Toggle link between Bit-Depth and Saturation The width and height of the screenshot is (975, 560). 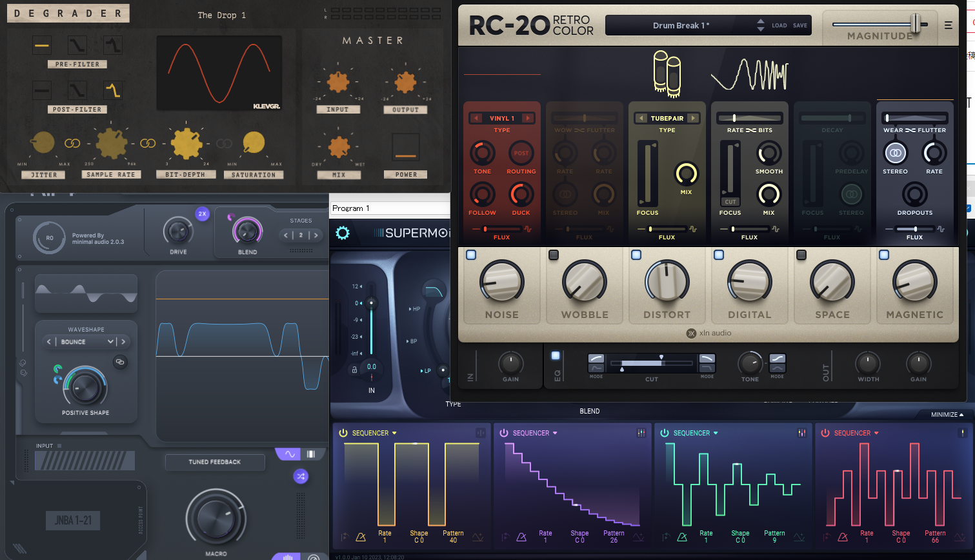(224, 143)
